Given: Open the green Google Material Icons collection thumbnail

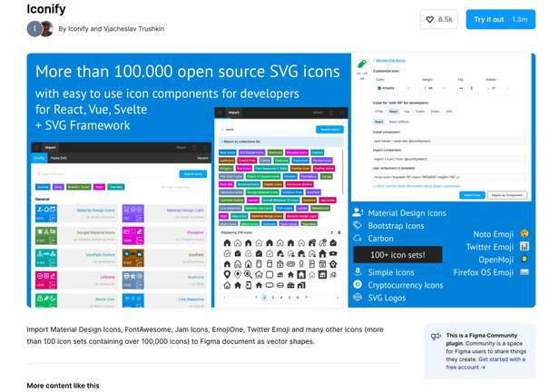Looking at the screenshot, I should 46,236.
